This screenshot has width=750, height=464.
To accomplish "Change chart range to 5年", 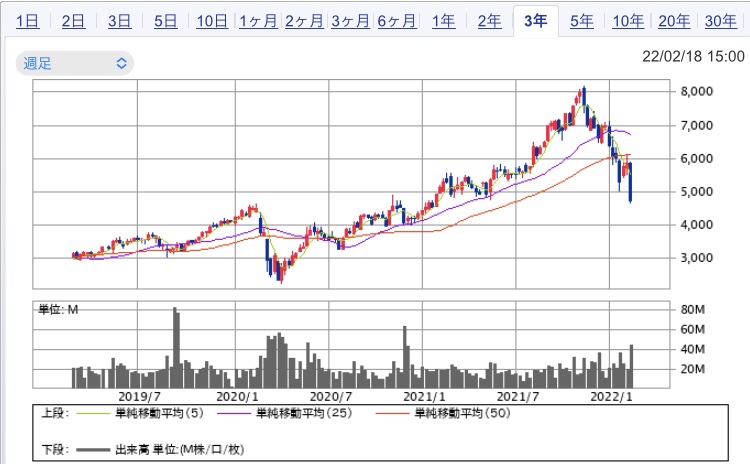I will [x=581, y=21].
